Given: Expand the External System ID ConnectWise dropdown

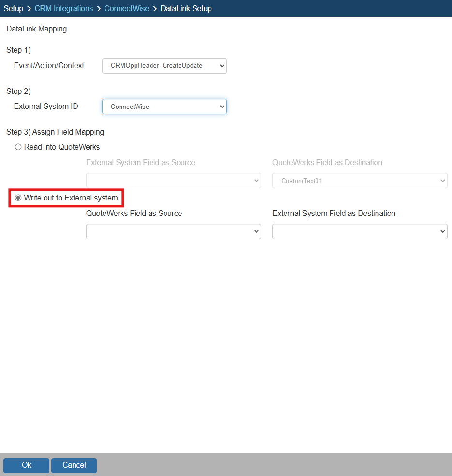Looking at the screenshot, I should tap(164, 107).
